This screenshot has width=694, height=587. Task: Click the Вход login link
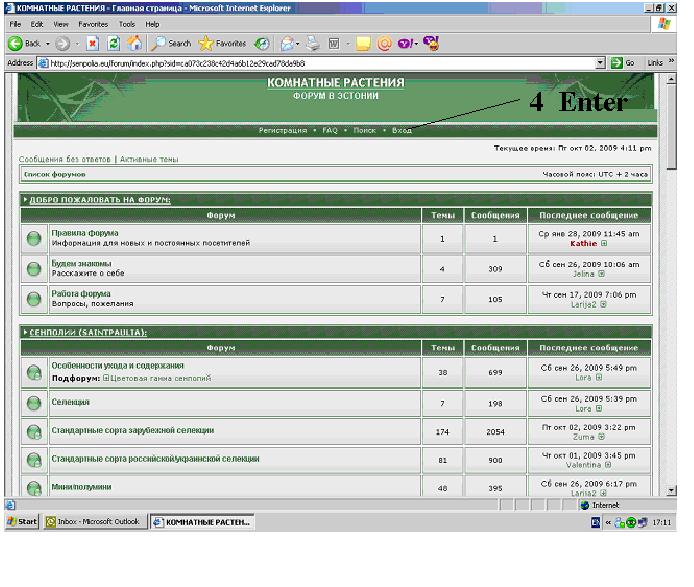pos(401,130)
